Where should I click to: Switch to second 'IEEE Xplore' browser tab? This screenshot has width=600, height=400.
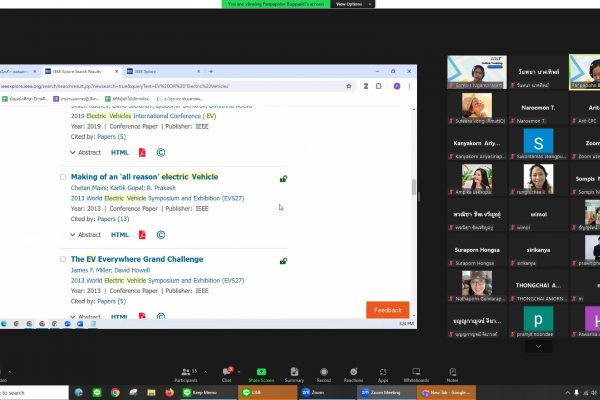tap(164, 71)
